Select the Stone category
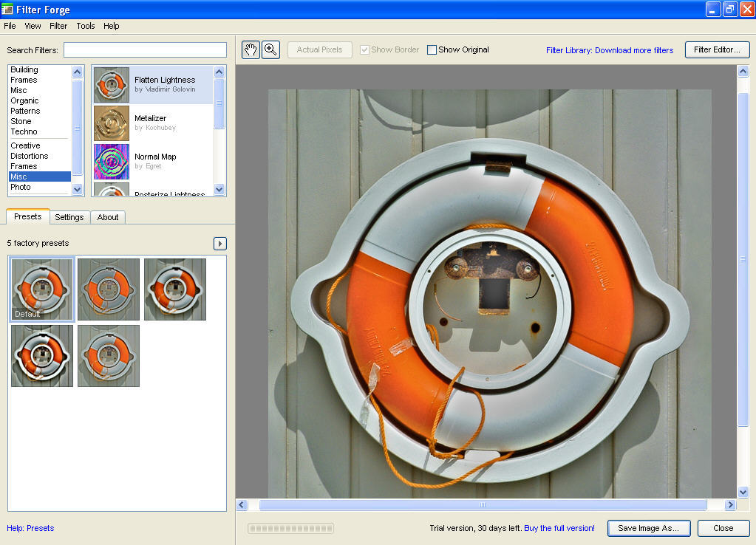756x545 pixels. pos(21,121)
